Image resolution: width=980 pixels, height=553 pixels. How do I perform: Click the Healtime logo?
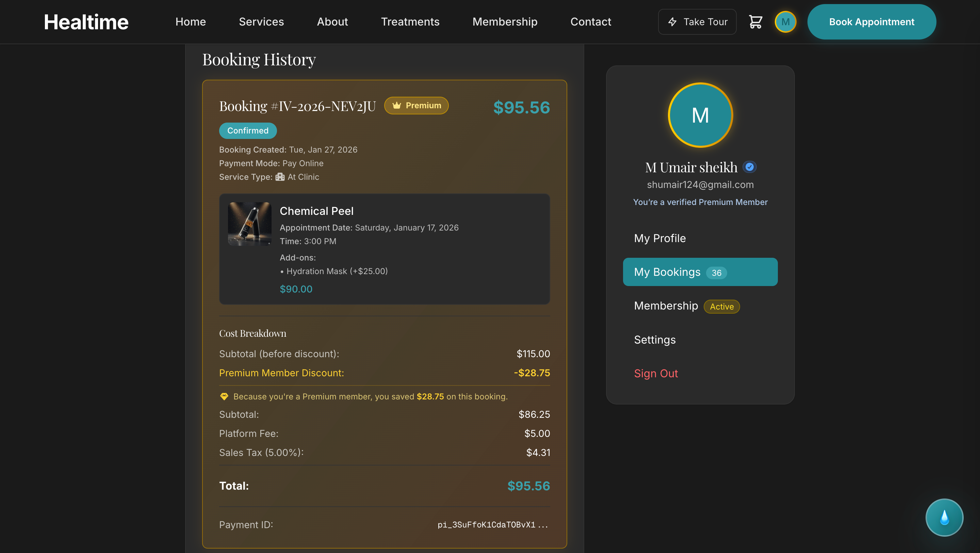pos(86,22)
